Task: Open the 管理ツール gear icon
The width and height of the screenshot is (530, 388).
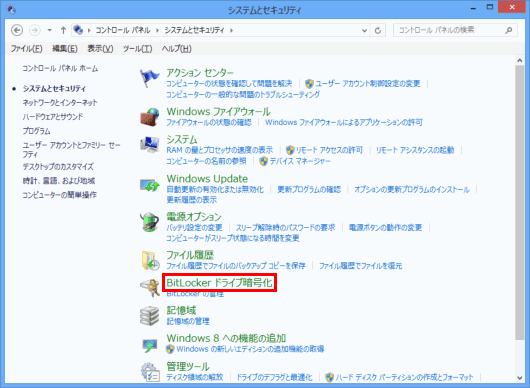Action: (x=150, y=372)
